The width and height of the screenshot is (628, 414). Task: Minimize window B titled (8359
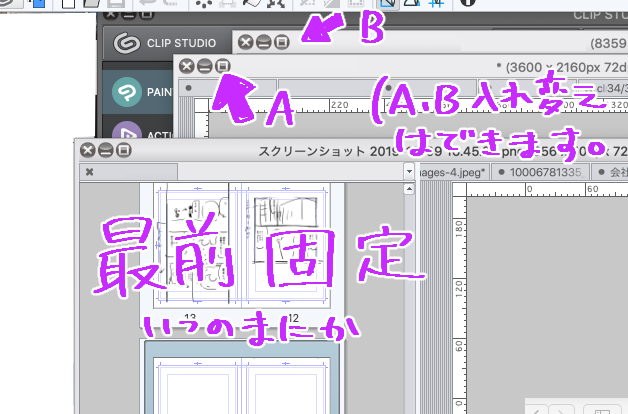pos(264,42)
